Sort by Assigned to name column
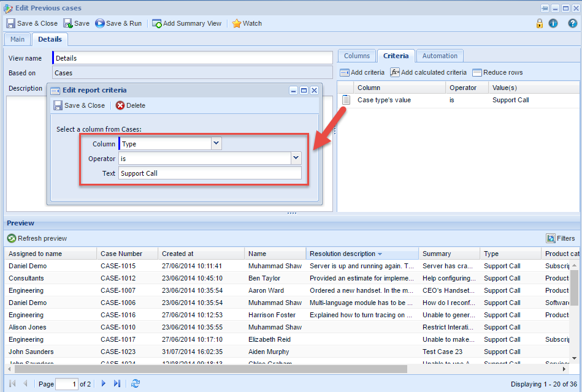 pyautogui.click(x=50, y=254)
